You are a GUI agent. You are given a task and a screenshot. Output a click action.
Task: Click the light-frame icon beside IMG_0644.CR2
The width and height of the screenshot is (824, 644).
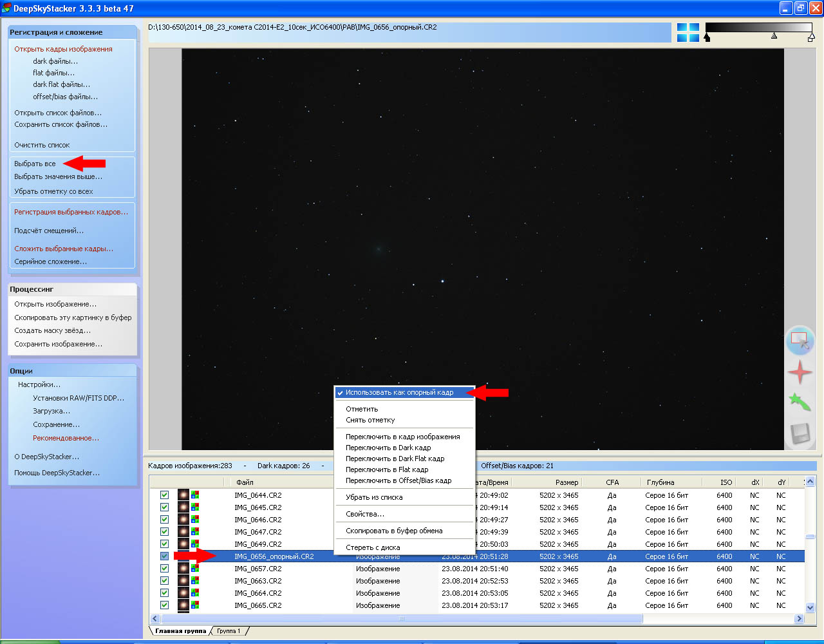point(183,495)
